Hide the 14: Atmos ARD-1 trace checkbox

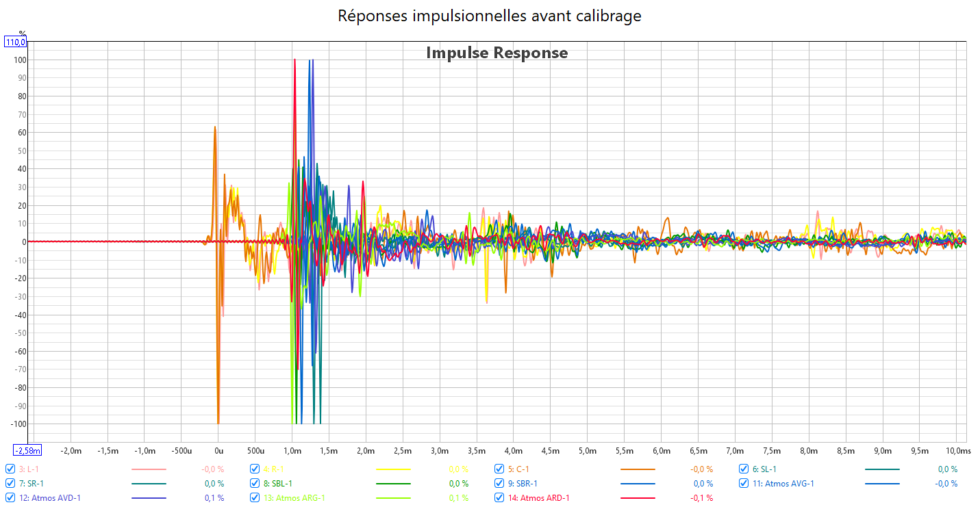click(499, 498)
